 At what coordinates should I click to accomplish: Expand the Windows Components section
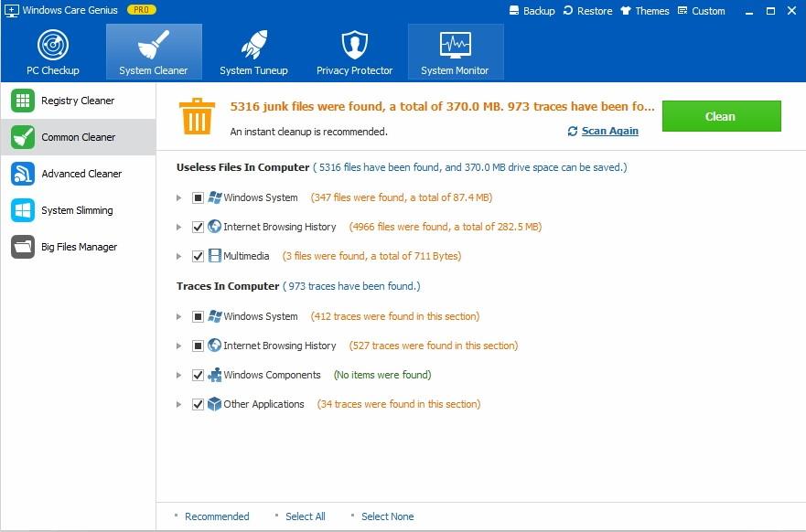click(179, 375)
